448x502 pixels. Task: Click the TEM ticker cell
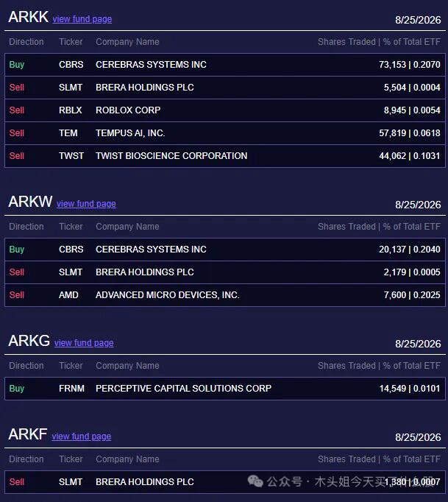click(68, 133)
